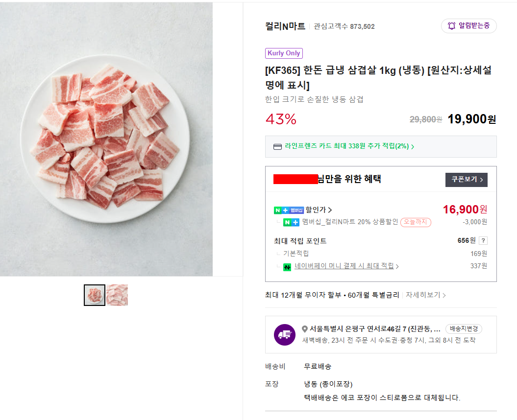The height and width of the screenshot is (420, 517).
Task: Click the credit card icon in the Line Friends banner
Action: pos(277,146)
